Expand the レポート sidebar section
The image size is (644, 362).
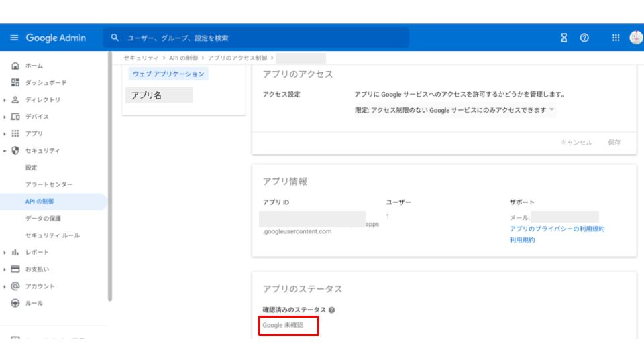5,253
